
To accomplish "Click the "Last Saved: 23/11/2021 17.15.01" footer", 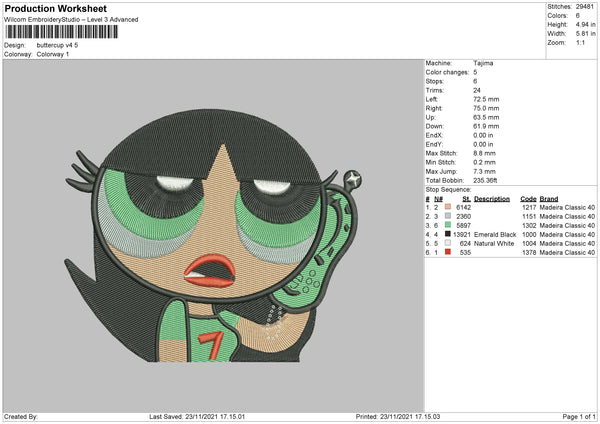I will (197, 417).
